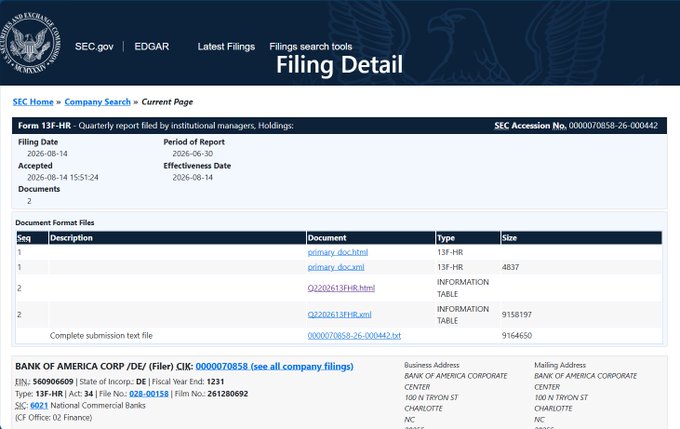Follow the SEC Home breadcrumb link
Viewport: 680px width, 429px height.
pos(33,102)
